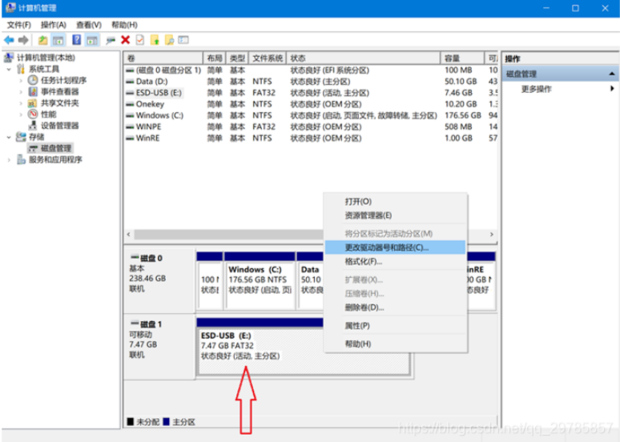Sort by Status (状态) column header
The width and height of the screenshot is (620, 442).
[363, 59]
